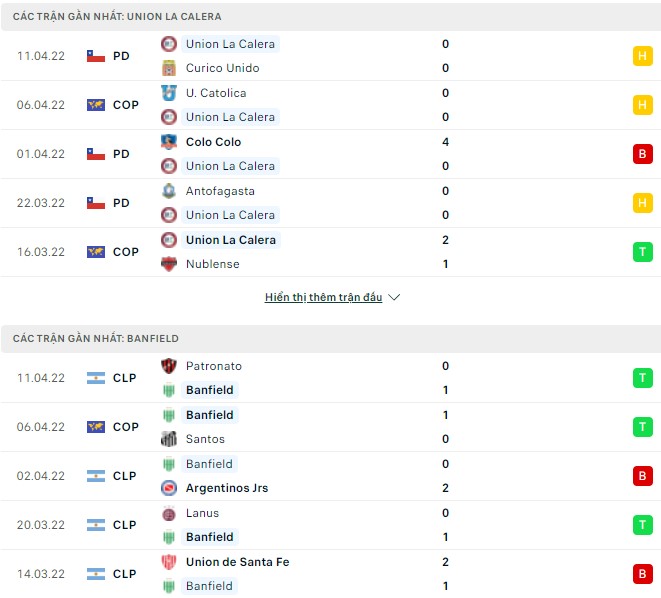The height and width of the screenshot is (598, 661).
Task: Click the green T badge for Nublense match
Action: [x=642, y=252]
